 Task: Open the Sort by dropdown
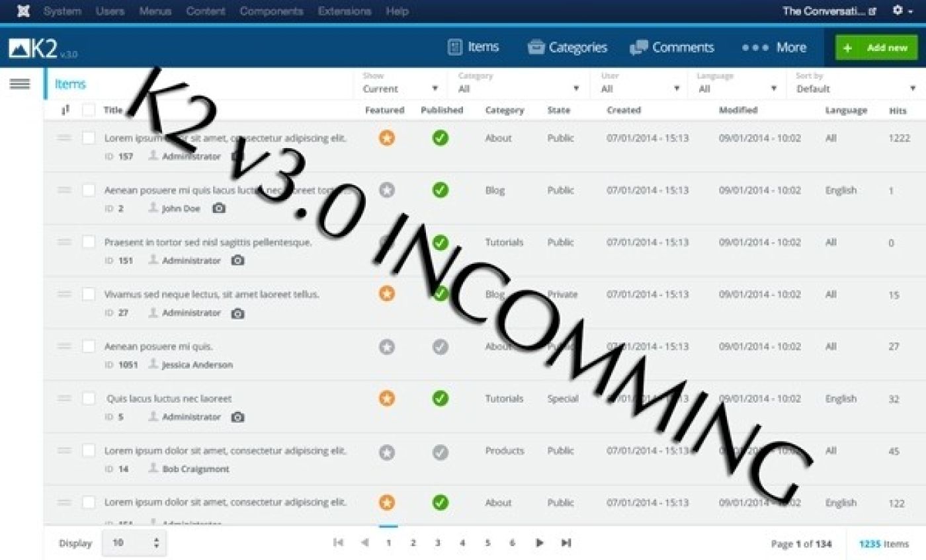pos(856,83)
